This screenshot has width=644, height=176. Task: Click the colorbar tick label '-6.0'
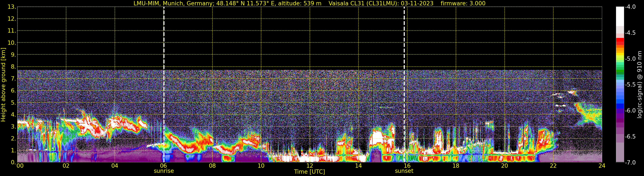(x=630, y=111)
